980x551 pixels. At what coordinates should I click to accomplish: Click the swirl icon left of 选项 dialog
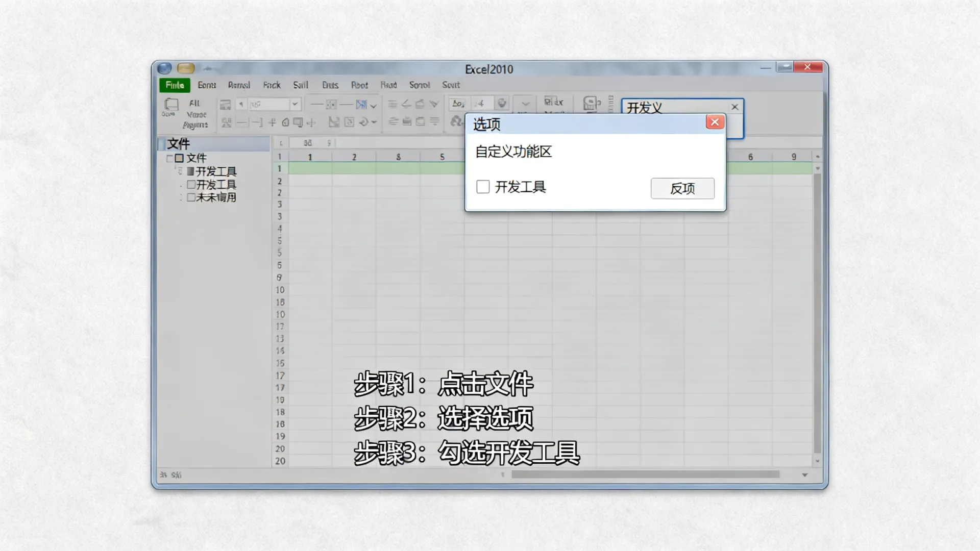pyautogui.click(x=456, y=121)
